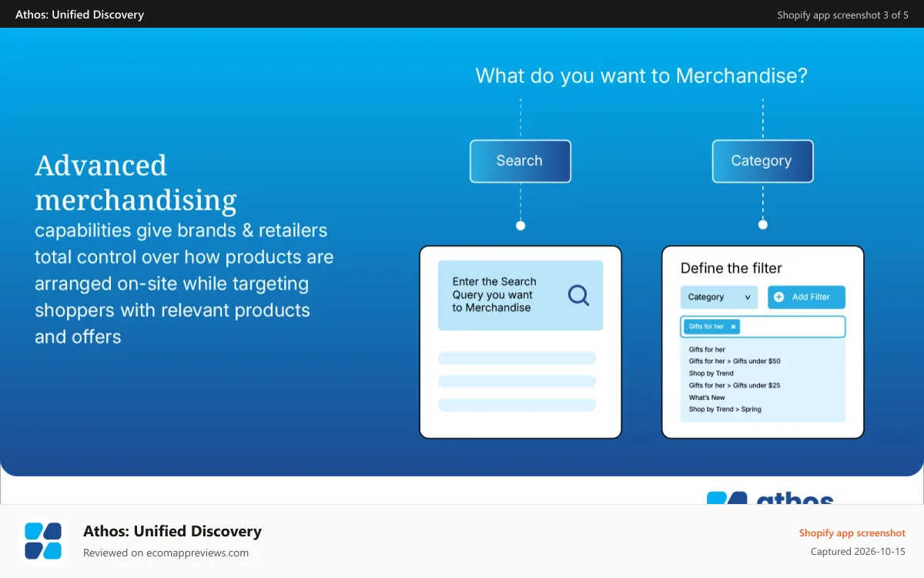Choose 'Shop by Trend' suggestion
The height and width of the screenshot is (578, 924).
(x=711, y=373)
